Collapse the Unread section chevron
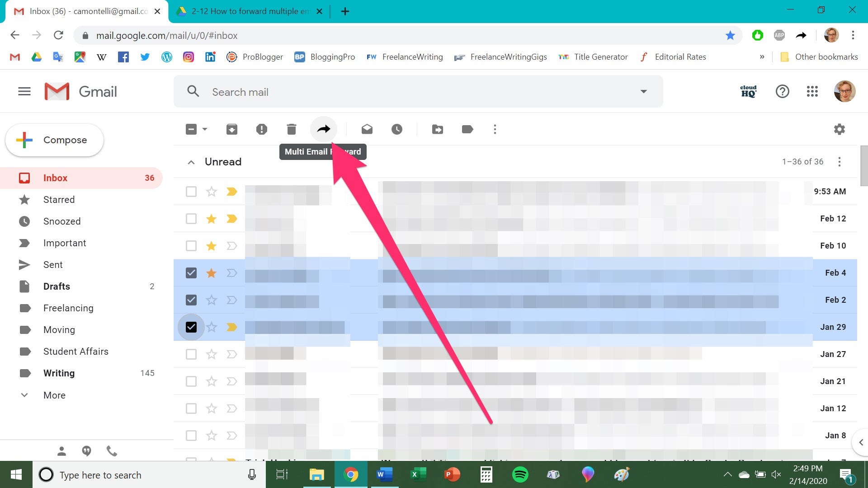 point(191,162)
